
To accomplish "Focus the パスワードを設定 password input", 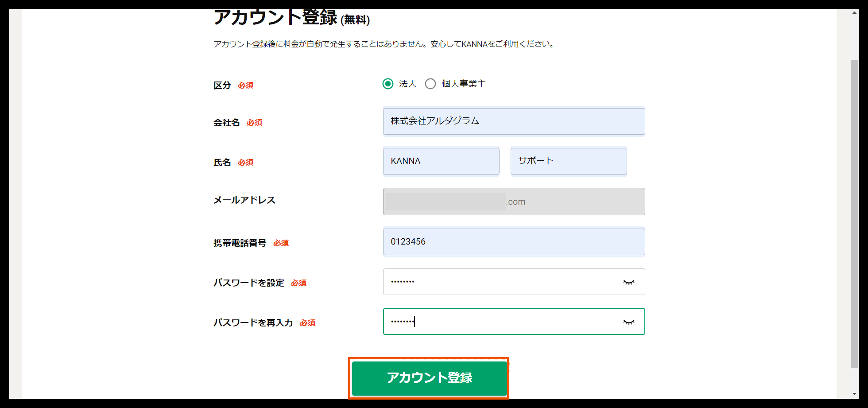I will point(487,282).
